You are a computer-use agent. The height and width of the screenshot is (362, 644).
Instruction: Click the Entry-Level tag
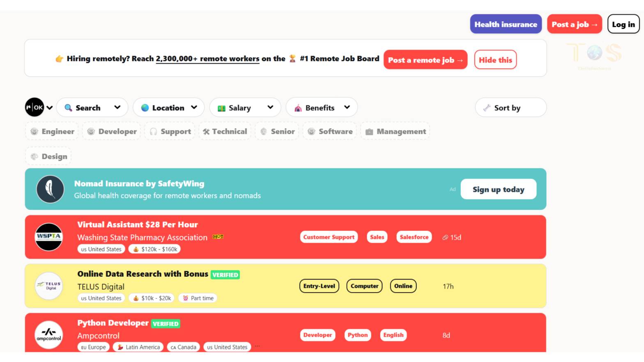[319, 286]
